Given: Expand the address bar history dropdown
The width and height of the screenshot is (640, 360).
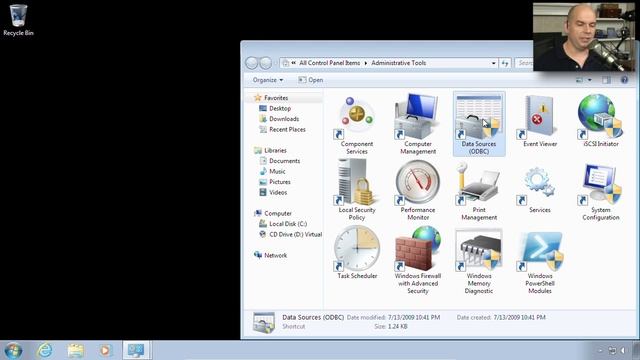Looking at the screenshot, I should tap(493, 63).
